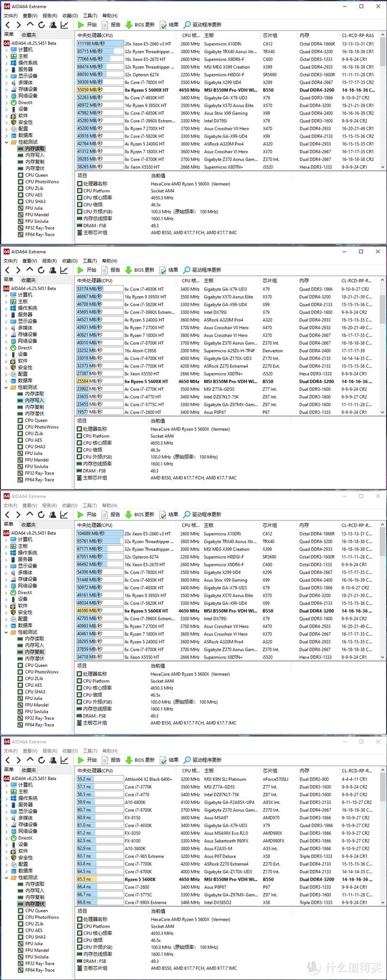
Task: Expand 显示设备 node in the second window tree
Action: 6,321
